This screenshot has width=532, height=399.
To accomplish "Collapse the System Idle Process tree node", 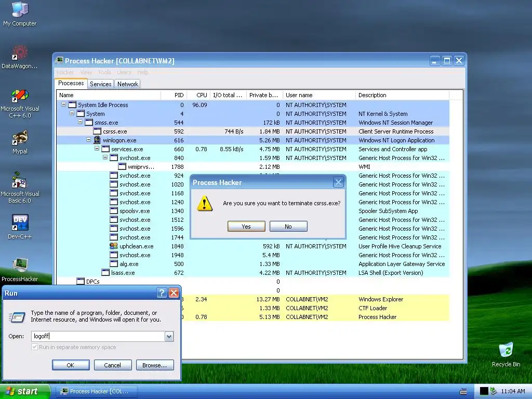I will [x=63, y=104].
